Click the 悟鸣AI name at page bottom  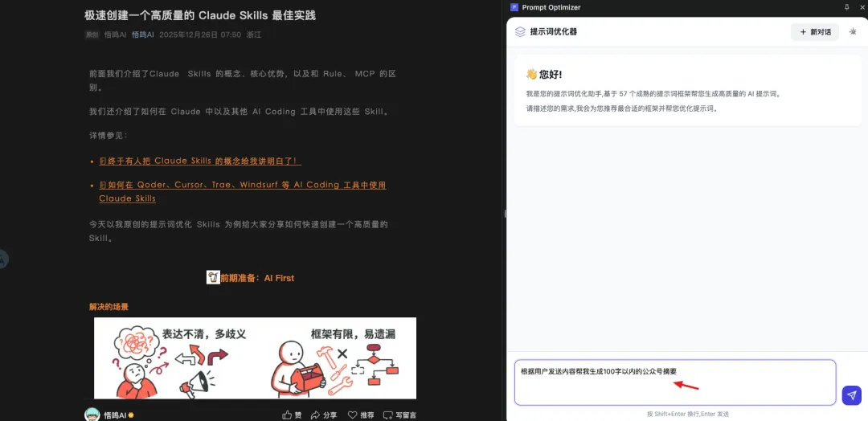[x=115, y=415]
